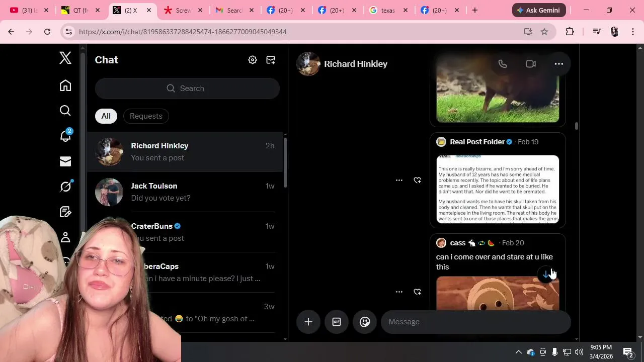Start video call with Richard Hinkley

click(531, 64)
